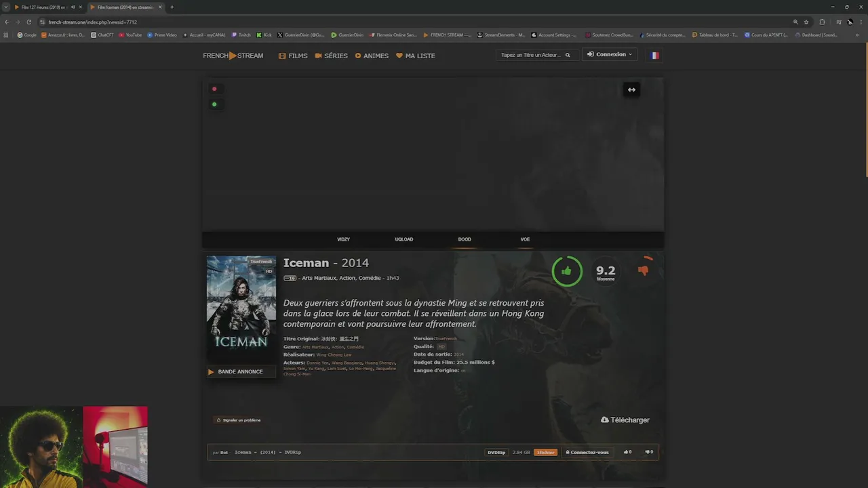The width and height of the screenshot is (868, 488).
Task: Select the VOE player source
Action: click(x=525, y=239)
